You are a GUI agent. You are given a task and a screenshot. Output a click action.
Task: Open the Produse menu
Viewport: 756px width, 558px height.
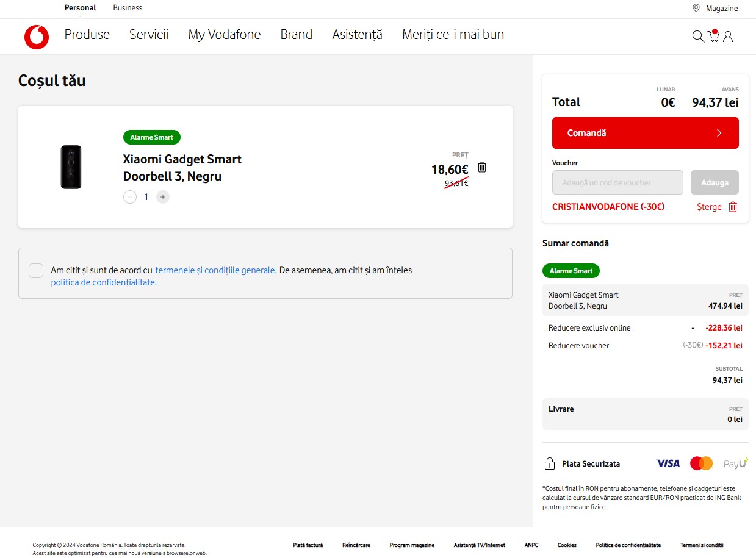coord(87,35)
